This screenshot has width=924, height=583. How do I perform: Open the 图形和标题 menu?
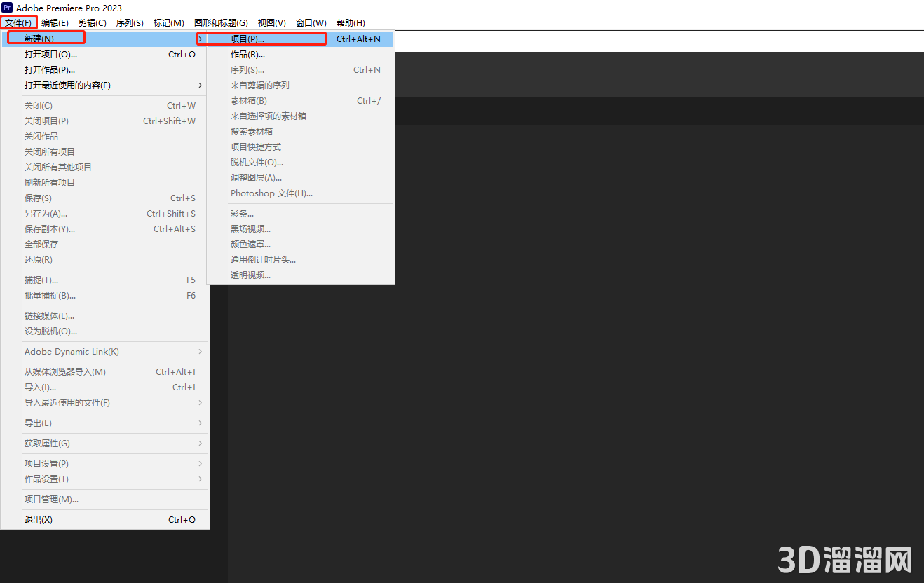click(221, 22)
